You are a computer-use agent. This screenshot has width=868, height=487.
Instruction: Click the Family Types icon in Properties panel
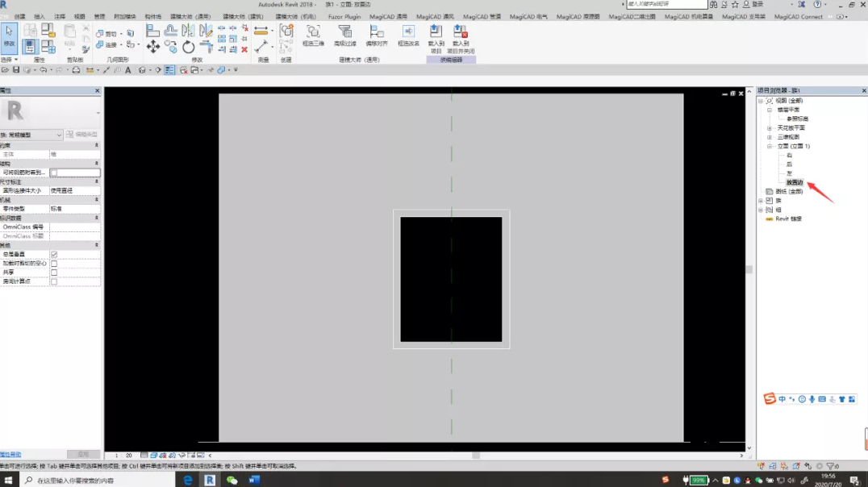click(48, 47)
